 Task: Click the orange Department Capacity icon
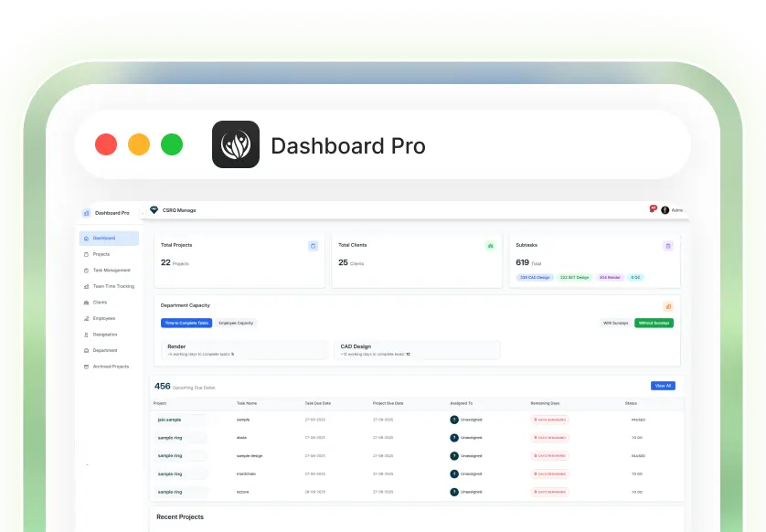tap(667, 306)
